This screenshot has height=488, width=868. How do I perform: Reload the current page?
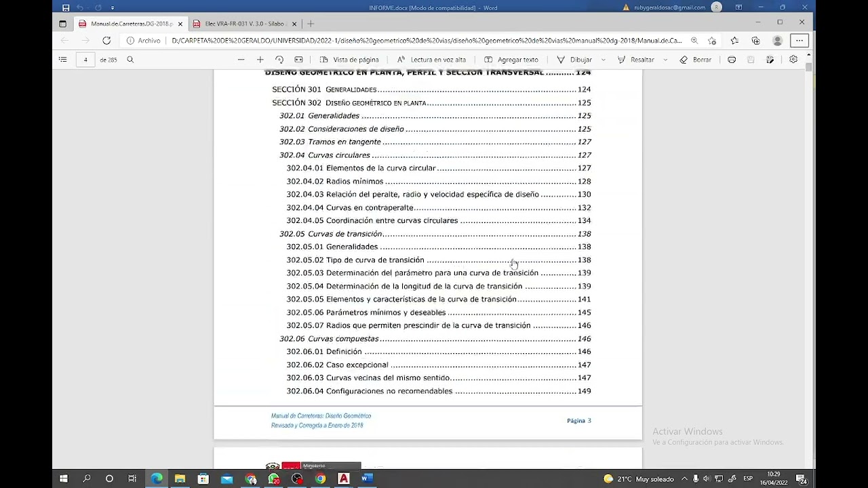tap(106, 41)
